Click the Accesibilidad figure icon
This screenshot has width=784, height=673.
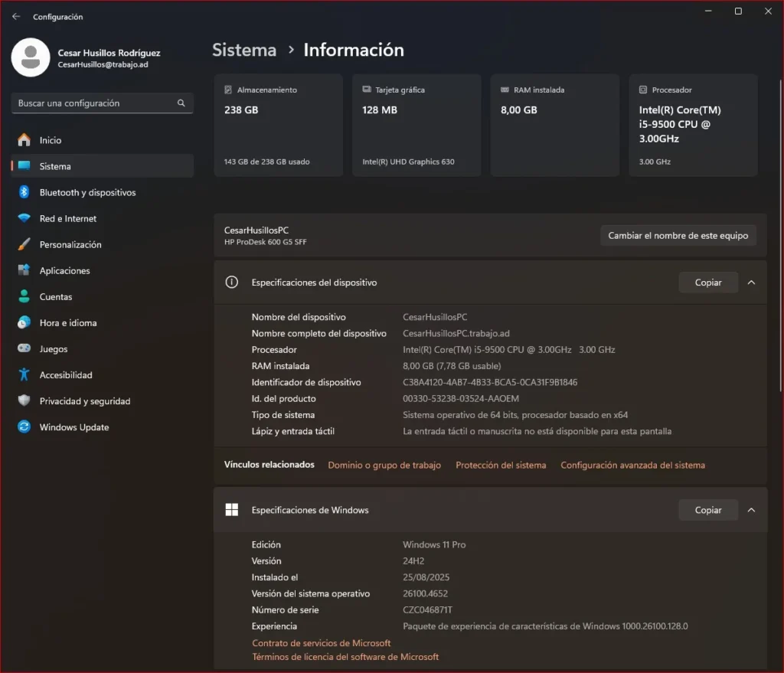point(24,374)
